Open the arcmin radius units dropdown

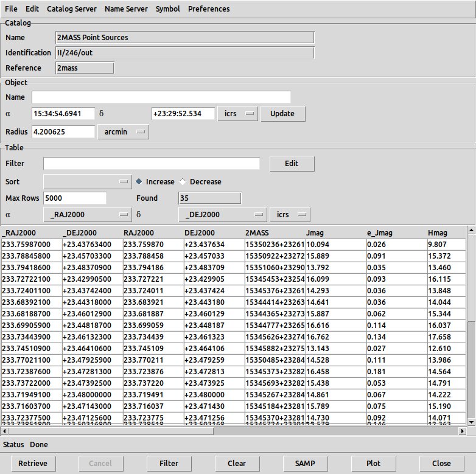pos(123,131)
